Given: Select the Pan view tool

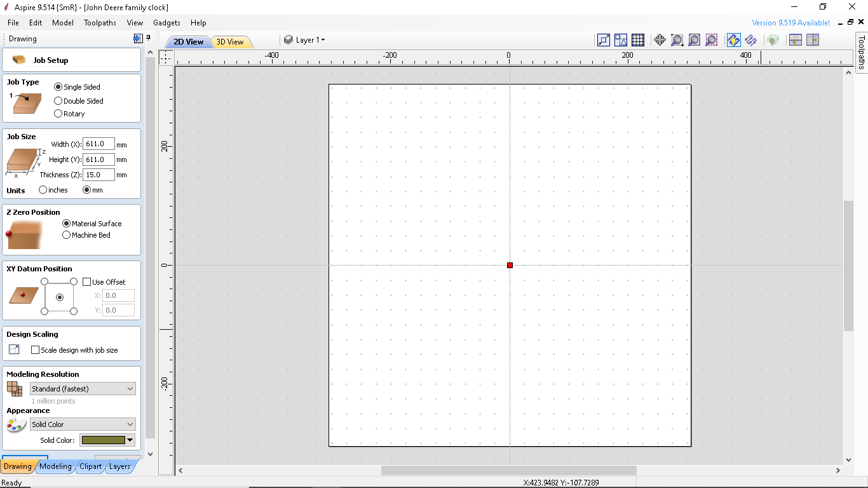Looking at the screenshot, I should 660,39.
